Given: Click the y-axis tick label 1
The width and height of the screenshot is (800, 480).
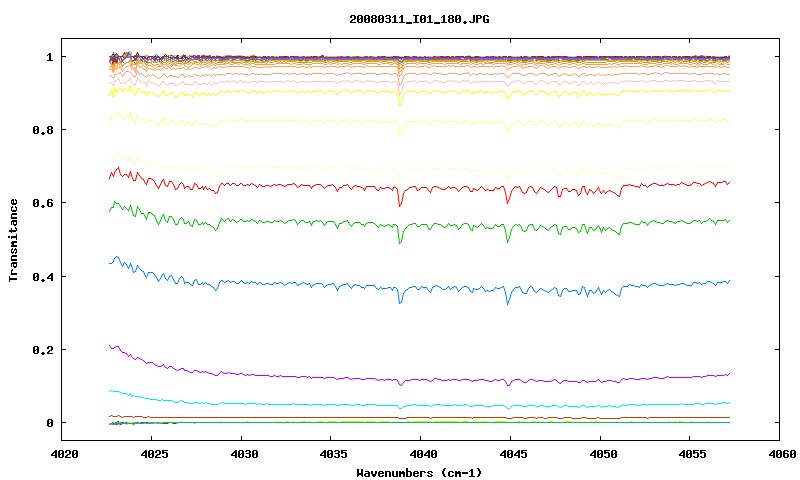Looking at the screenshot, I should pos(49,57).
